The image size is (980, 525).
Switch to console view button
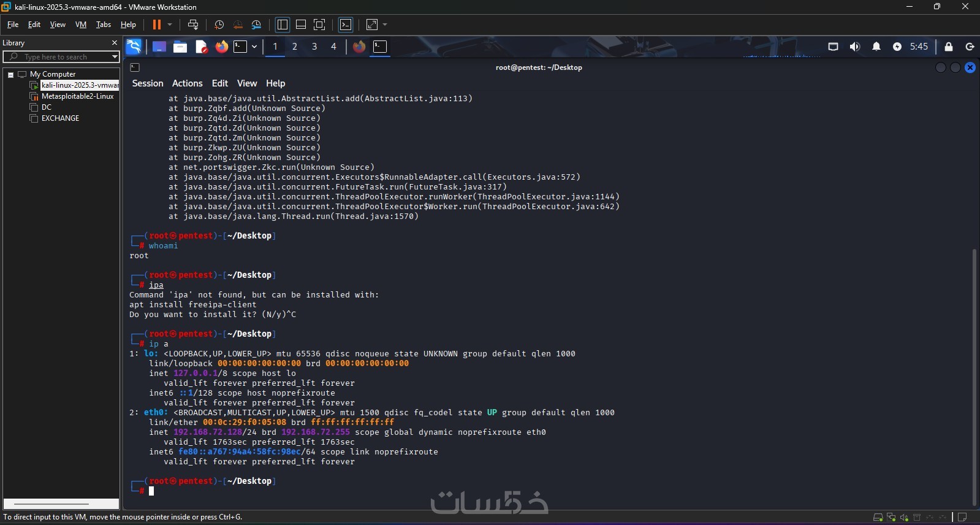point(346,25)
